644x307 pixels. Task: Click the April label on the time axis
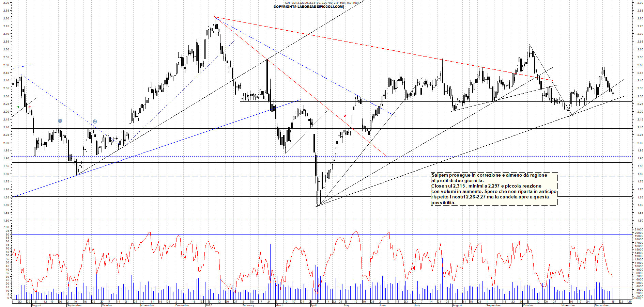(313, 305)
